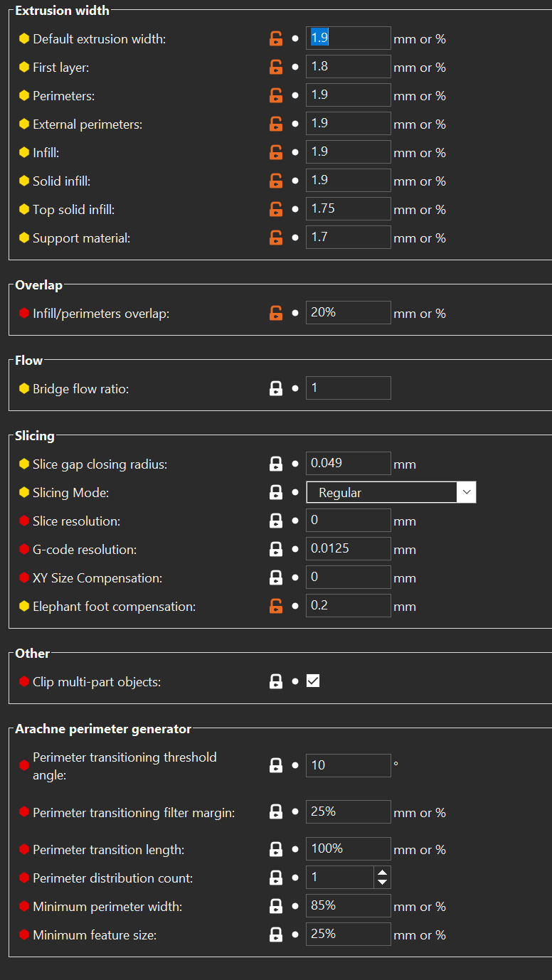Click the lock icon next to First layer
The width and height of the screenshot is (552, 980).
click(x=275, y=67)
